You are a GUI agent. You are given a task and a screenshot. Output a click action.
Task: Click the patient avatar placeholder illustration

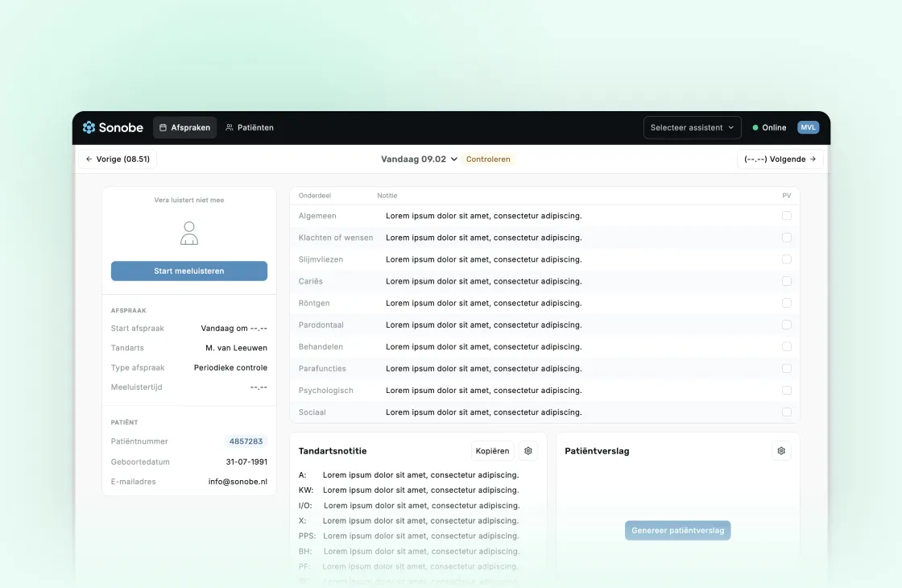click(x=188, y=233)
